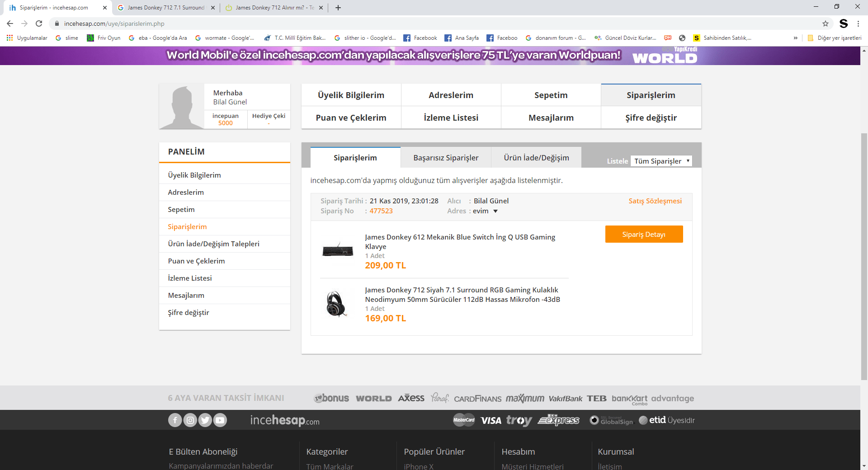The width and height of the screenshot is (868, 470).
Task: Open İzleme Listesi in the top menu
Action: (451, 117)
